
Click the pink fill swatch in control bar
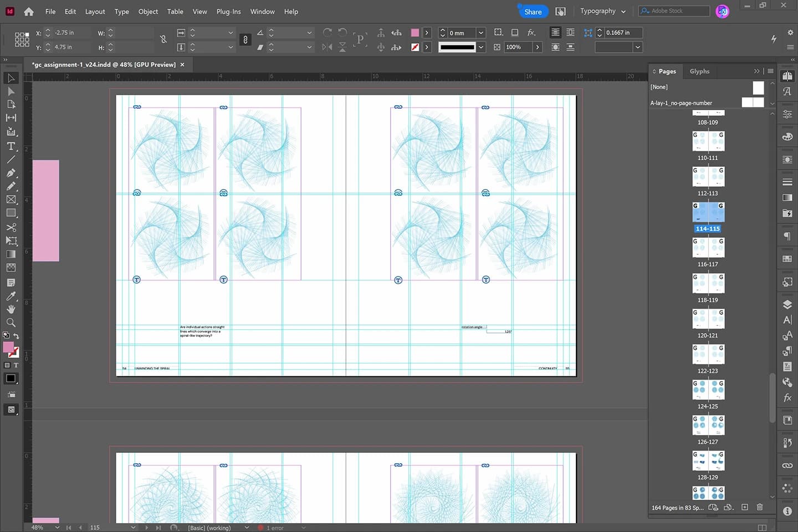(x=415, y=33)
